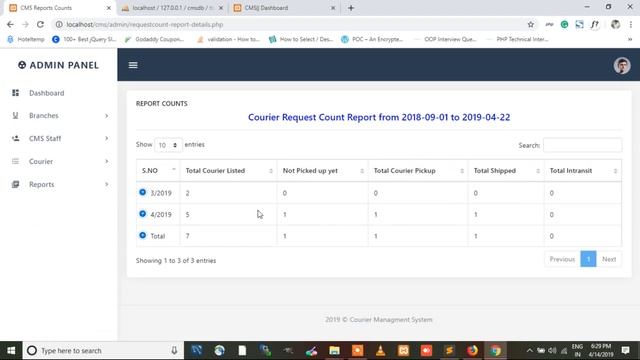Sort by Total Shipped column

pos(506,171)
